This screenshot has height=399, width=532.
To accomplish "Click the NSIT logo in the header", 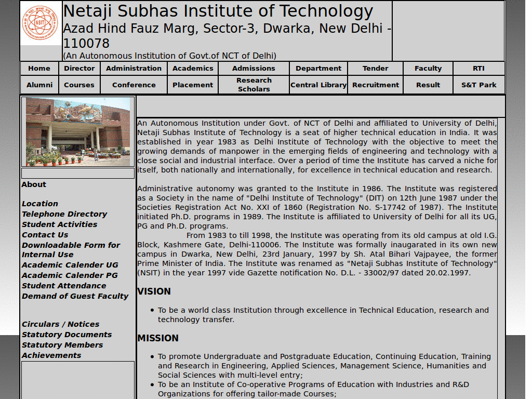I will [41, 23].
